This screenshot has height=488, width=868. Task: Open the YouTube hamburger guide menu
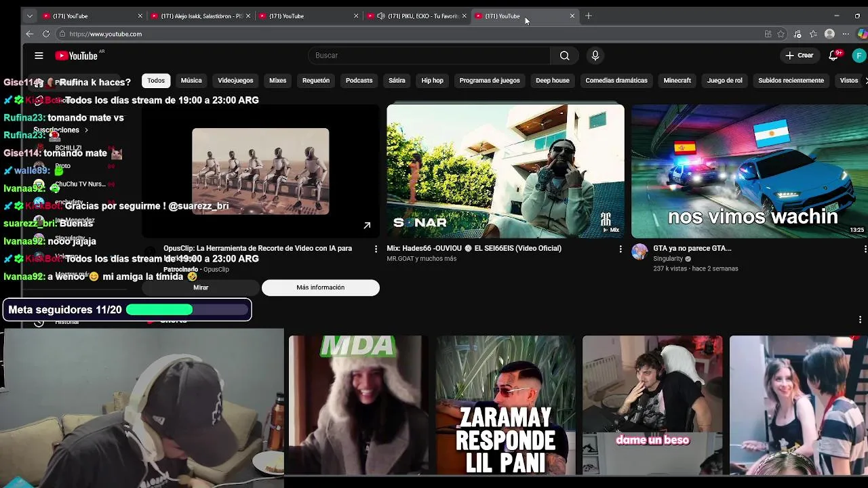point(39,56)
